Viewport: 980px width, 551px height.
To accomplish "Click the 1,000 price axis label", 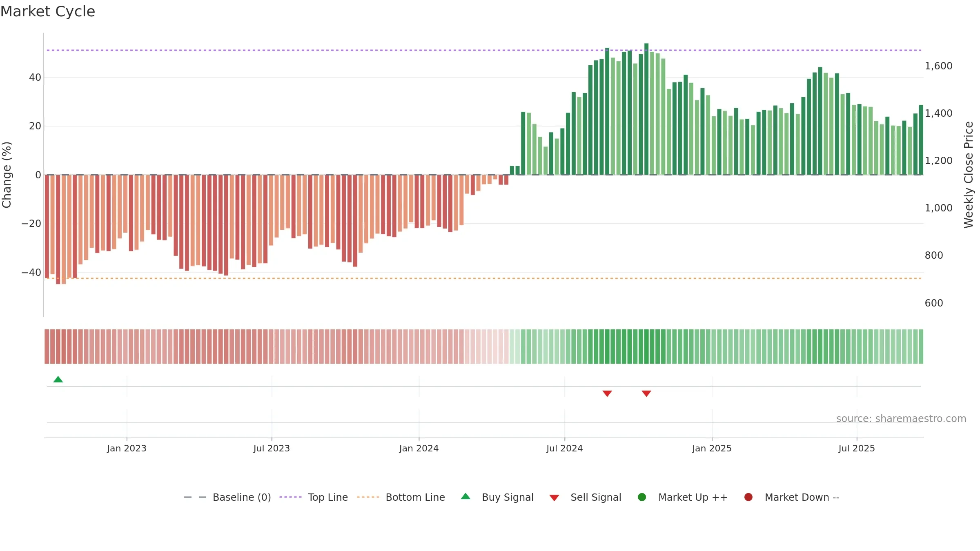I will [938, 208].
